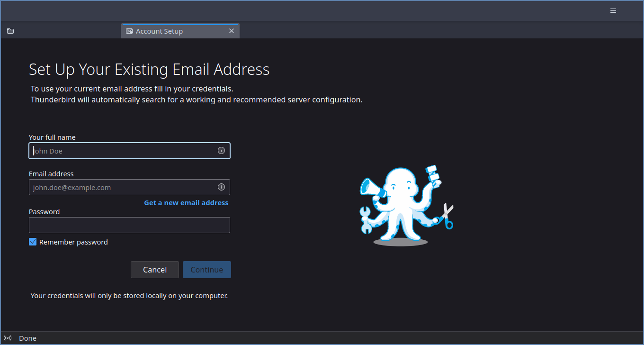This screenshot has width=644, height=345.
Task: Uncheck the Remember password checkbox
Action: click(33, 242)
